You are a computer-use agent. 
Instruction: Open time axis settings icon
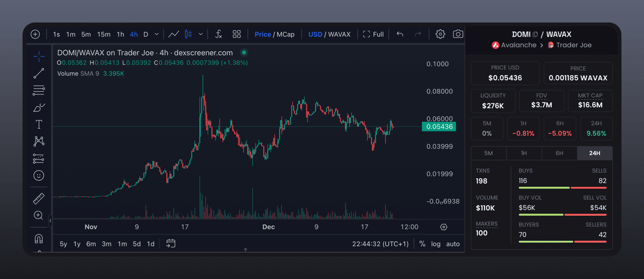(x=444, y=227)
